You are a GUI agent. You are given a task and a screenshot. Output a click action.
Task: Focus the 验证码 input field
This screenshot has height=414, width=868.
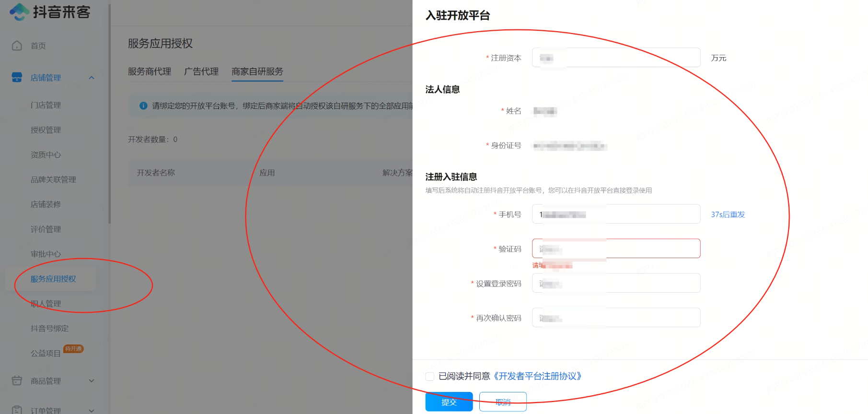click(x=616, y=248)
